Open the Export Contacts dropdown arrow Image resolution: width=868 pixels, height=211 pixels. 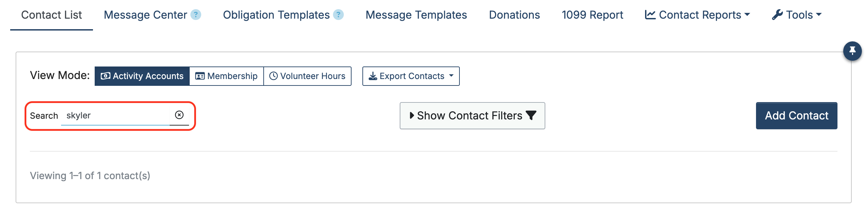click(451, 76)
